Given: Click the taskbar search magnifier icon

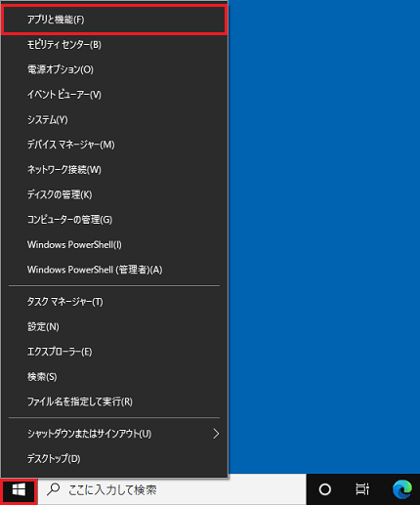Looking at the screenshot, I should click(54, 489).
